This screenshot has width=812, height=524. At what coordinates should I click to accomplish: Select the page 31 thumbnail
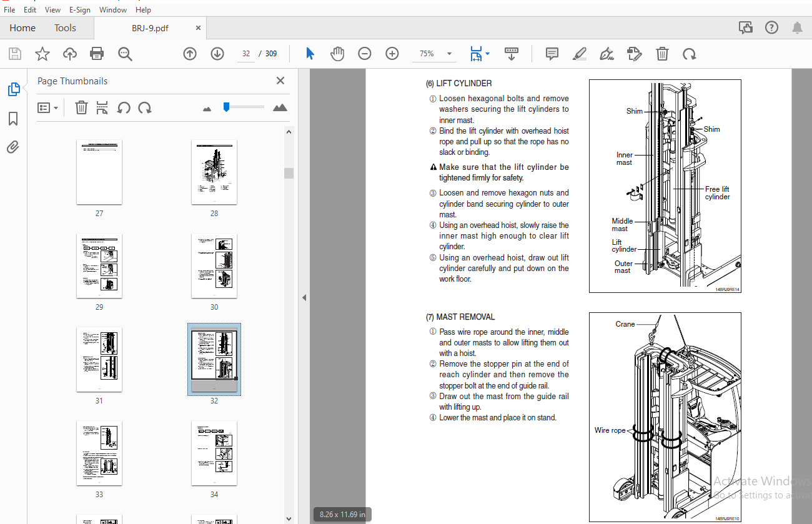point(99,359)
